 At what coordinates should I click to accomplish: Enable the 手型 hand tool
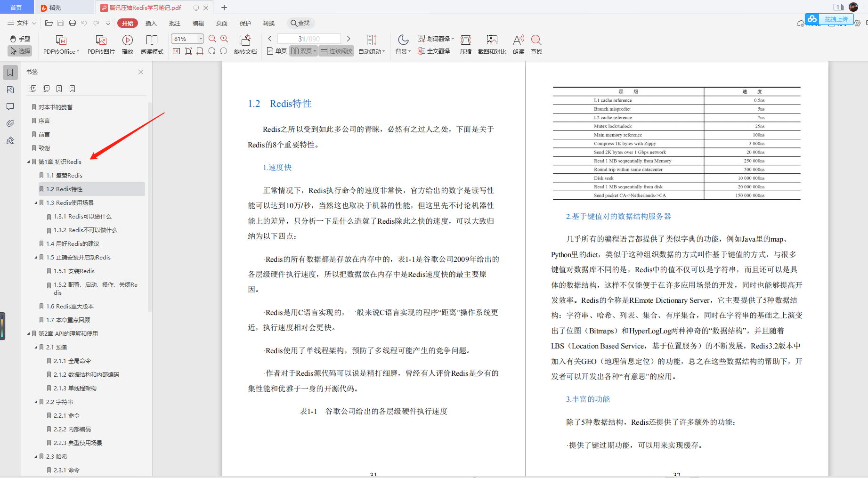point(20,39)
